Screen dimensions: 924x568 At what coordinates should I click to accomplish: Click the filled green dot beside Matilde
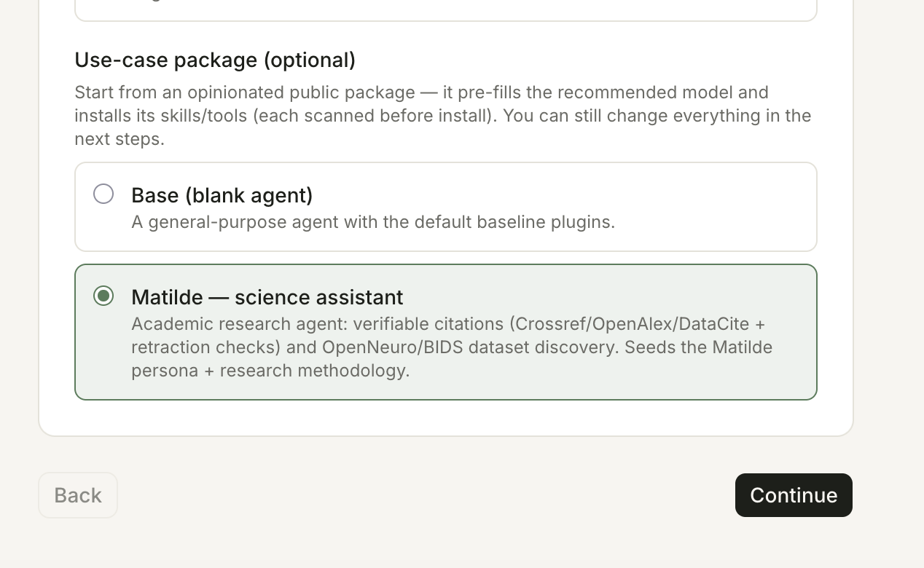[x=103, y=296]
